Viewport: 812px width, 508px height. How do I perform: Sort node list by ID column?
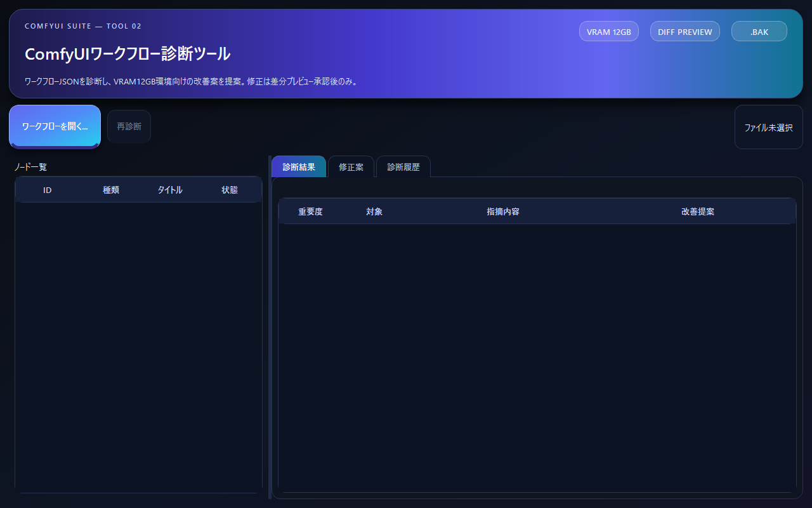click(48, 190)
